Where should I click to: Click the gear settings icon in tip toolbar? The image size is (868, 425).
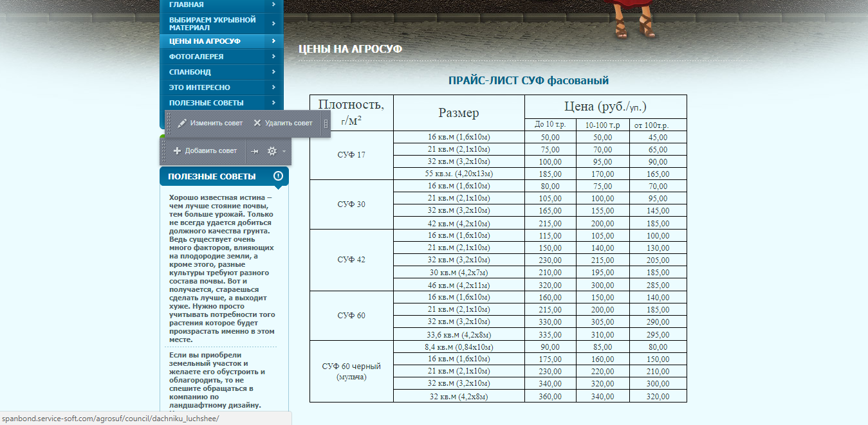click(x=272, y=151)
